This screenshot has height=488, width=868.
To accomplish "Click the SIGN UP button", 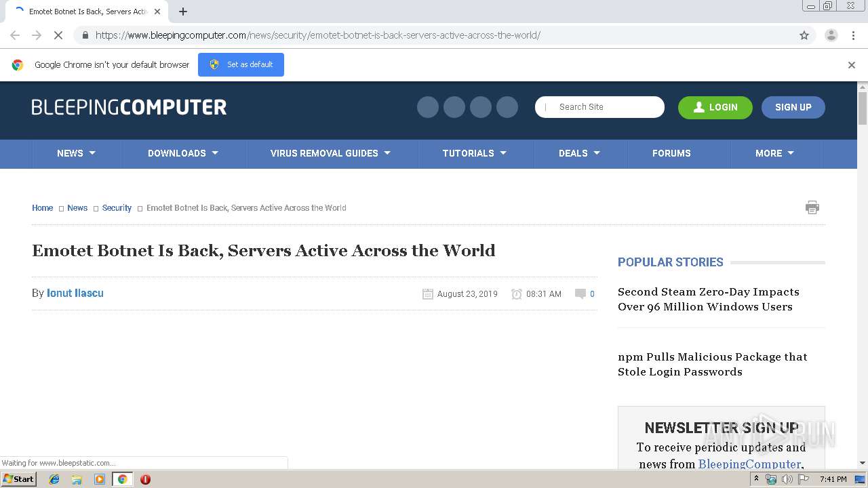I will pos(793,107).
